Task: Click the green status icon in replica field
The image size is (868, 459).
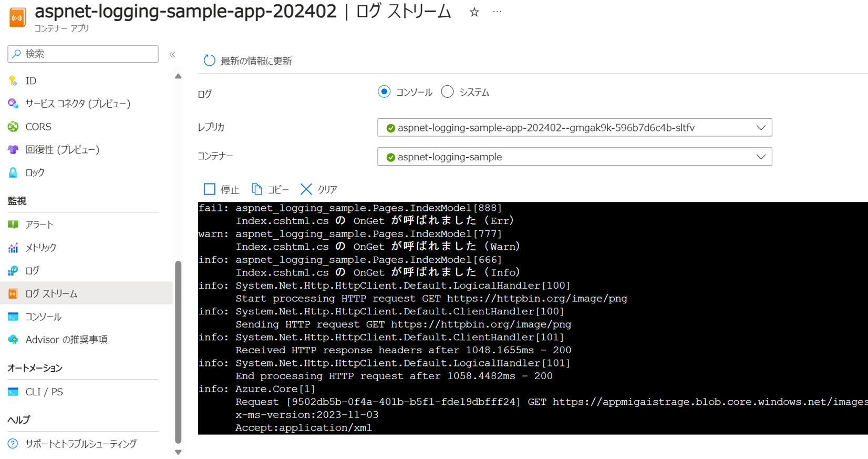Action: click(390, 128)
